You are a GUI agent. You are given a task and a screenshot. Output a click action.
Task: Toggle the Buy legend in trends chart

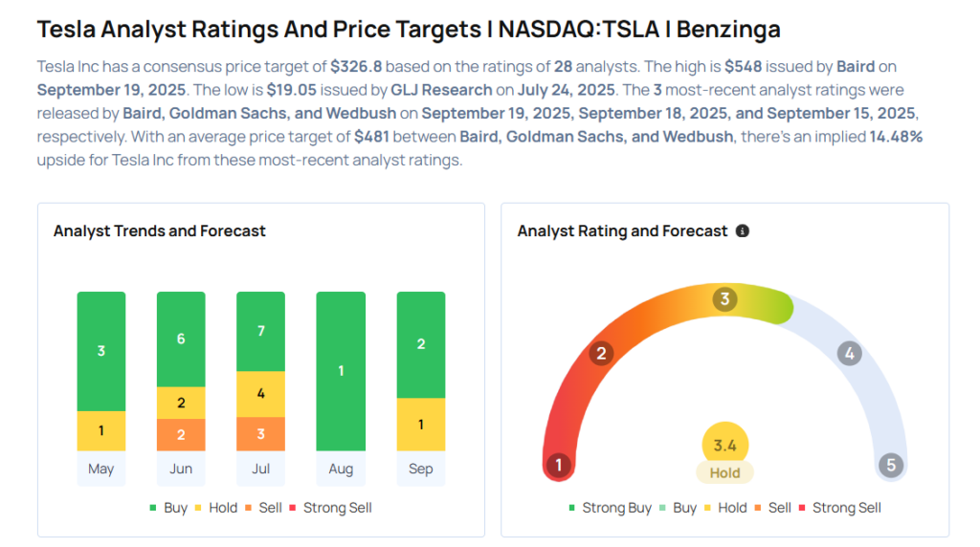tap(168, 508)
